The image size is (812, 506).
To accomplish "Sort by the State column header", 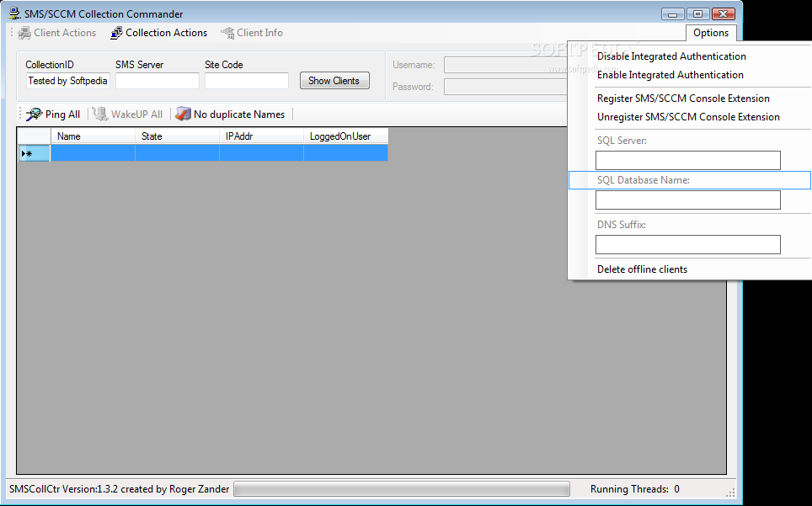I will tap(177, 136).
